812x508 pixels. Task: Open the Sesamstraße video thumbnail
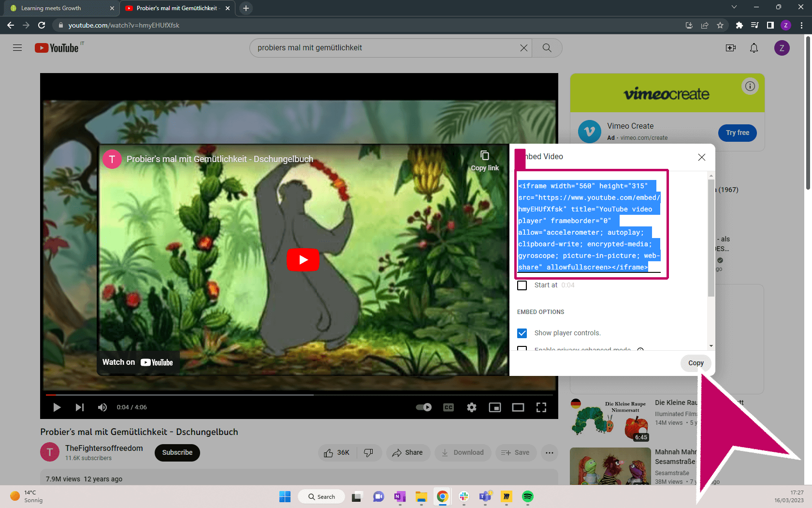[610, 466]
